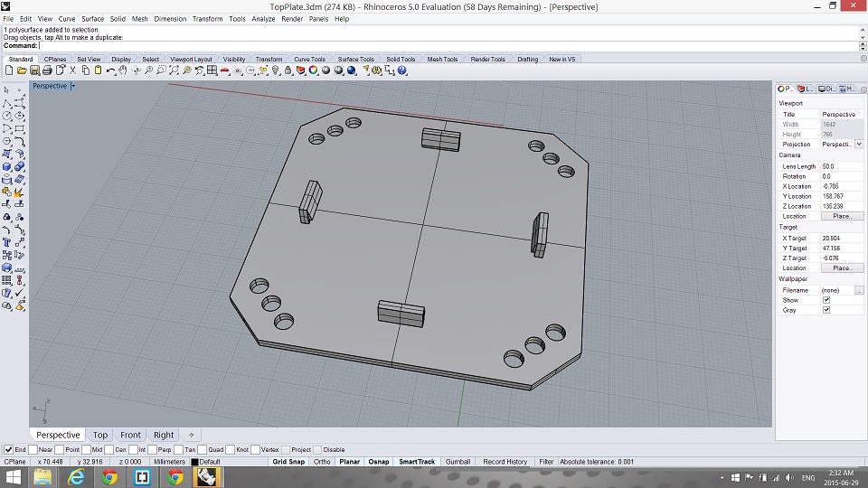The image size is (868, 488).
Task: Open the Help question mark icon
Action: (x=402, y=70)
